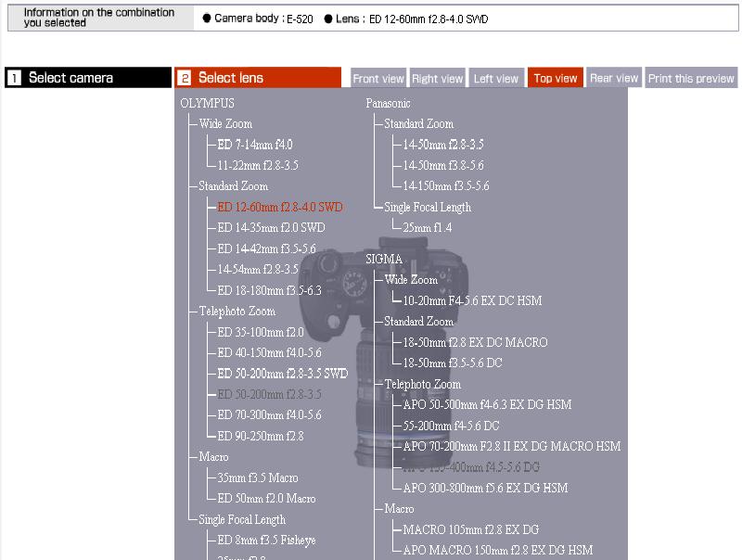The width and height of the screenshot is (742, 560).
Task: Switch to Top view
Action: pos(555,79)
